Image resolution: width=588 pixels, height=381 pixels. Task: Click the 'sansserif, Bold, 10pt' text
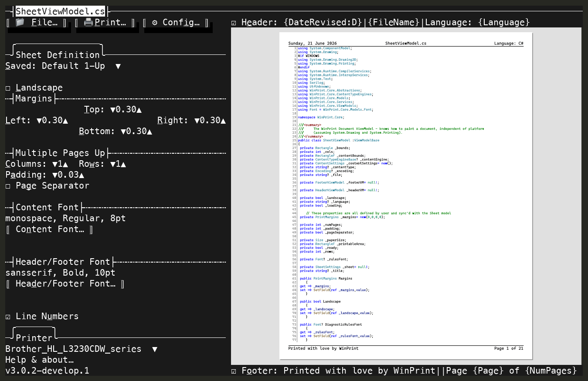[x=60, y=273]
